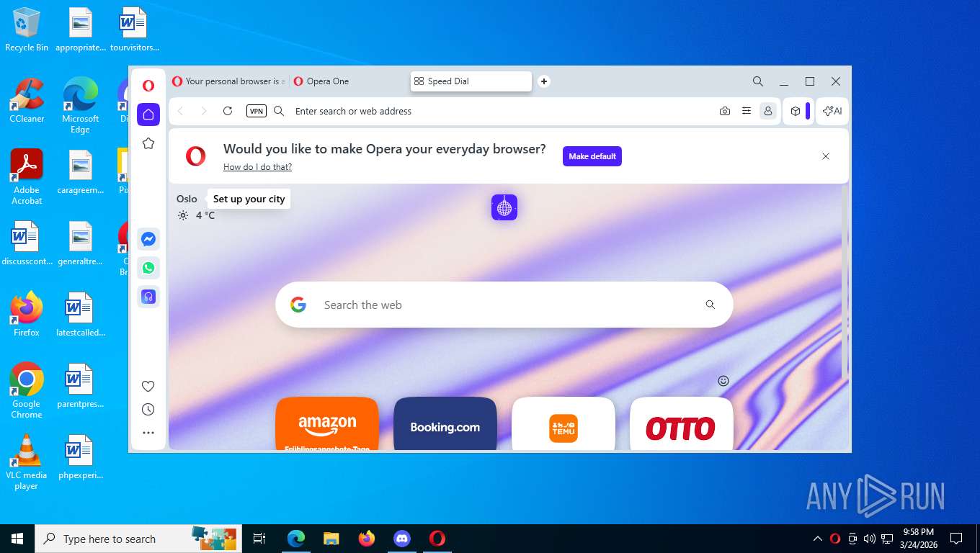Click the Make default button
Viewport: 980px width, 553px height.
coord(592,156)
